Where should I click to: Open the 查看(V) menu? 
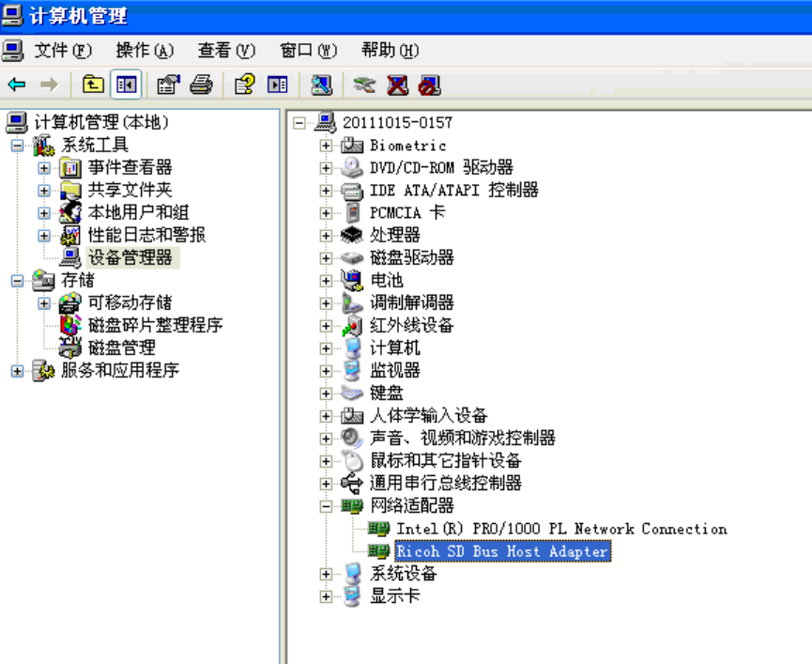pyautogui.click(x=226, y=50)
